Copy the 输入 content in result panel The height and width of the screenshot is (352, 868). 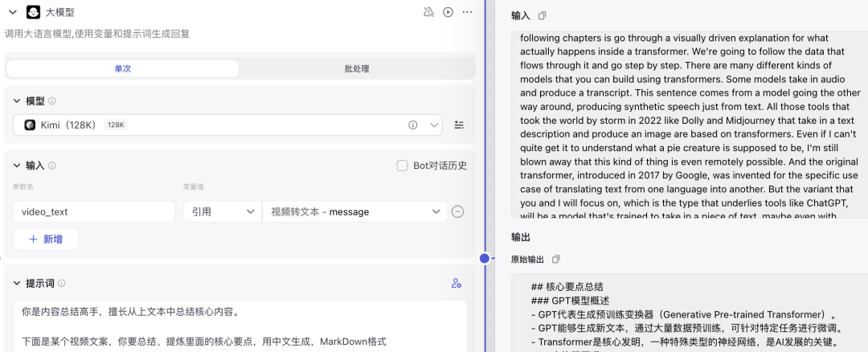(542, 16)
